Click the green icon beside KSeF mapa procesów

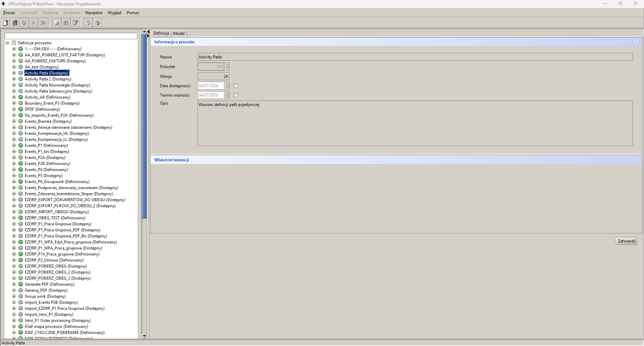coord(20,327)
